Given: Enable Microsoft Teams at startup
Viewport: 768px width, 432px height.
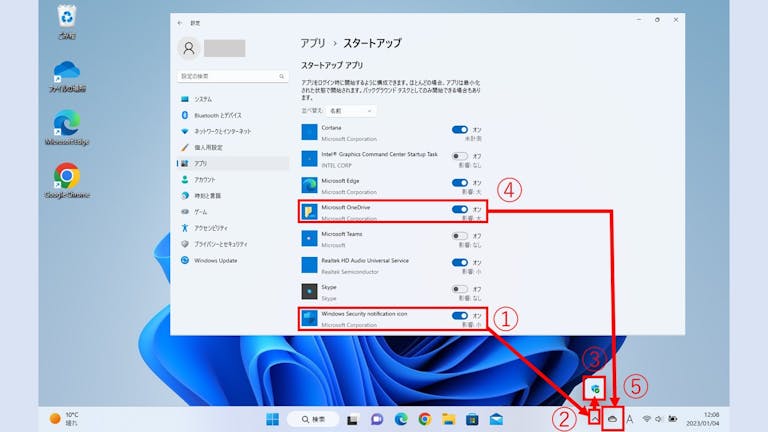Looking at the screenshot, I should click(459, 236).
